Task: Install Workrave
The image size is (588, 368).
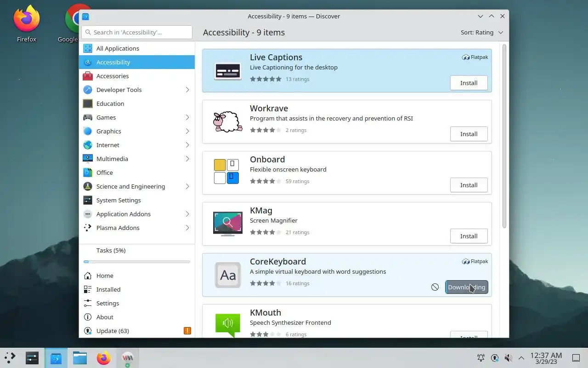Action: coord(469,134)
